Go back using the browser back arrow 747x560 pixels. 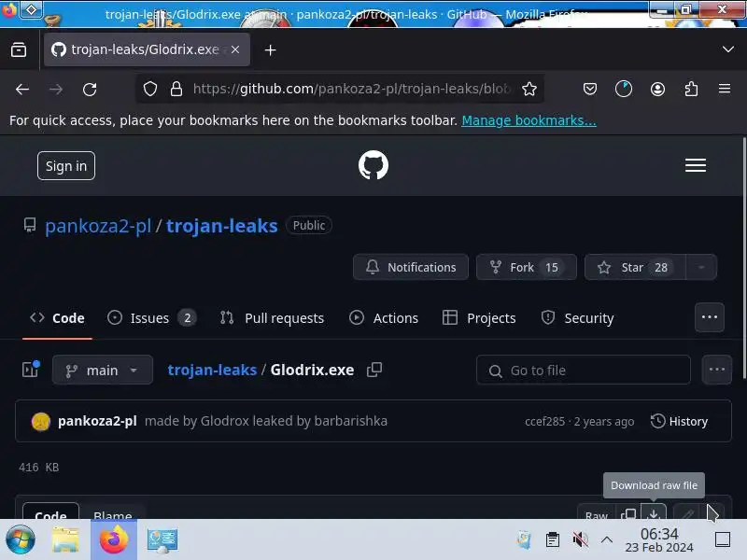22,89
